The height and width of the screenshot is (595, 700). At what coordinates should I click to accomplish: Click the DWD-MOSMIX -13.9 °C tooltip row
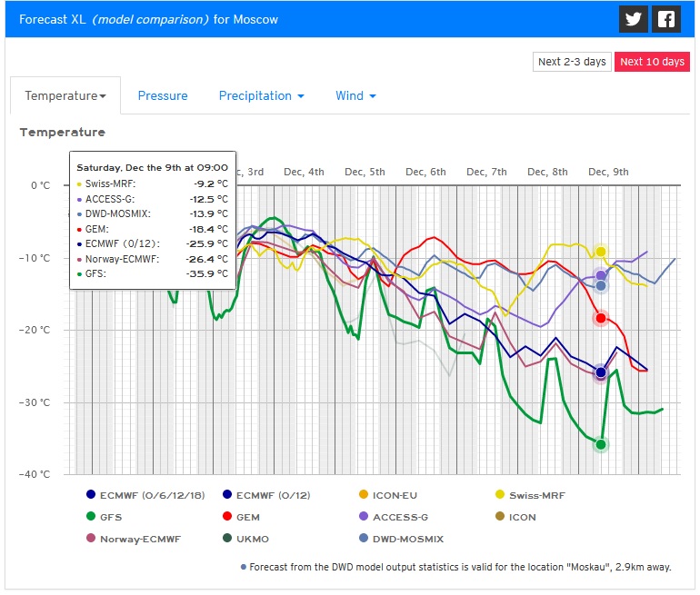point(152,213)
